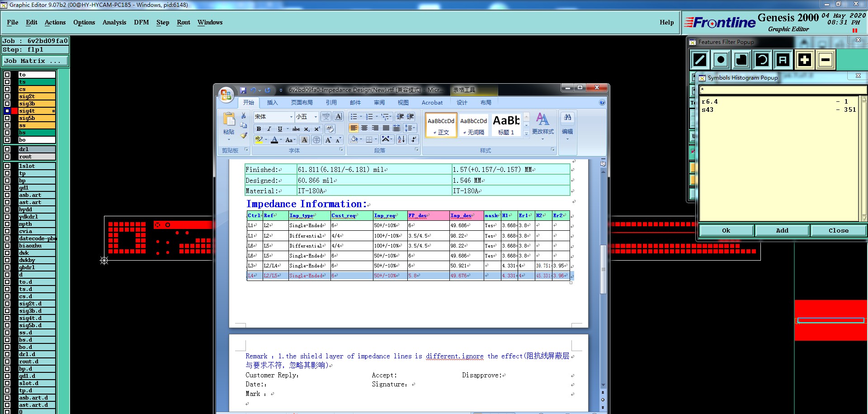Open the Analysis menu in Graphic Editor
This screenshot has width=868, height=414.
[x=114, y=22]
